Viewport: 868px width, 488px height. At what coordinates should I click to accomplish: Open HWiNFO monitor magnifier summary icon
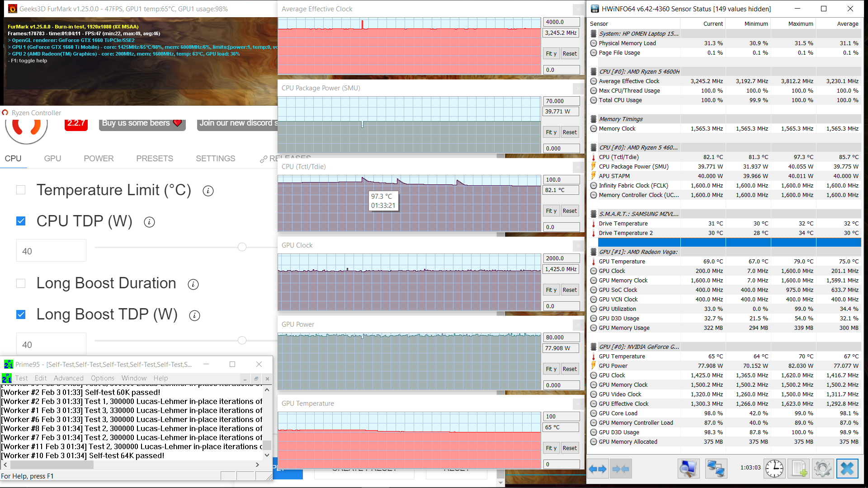point(689,469)
